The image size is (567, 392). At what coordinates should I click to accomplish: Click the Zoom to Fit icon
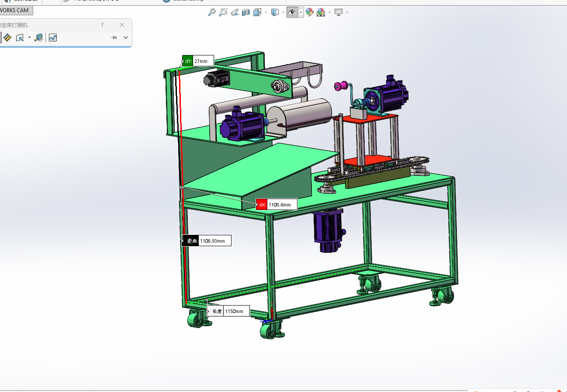coord(211,13)
